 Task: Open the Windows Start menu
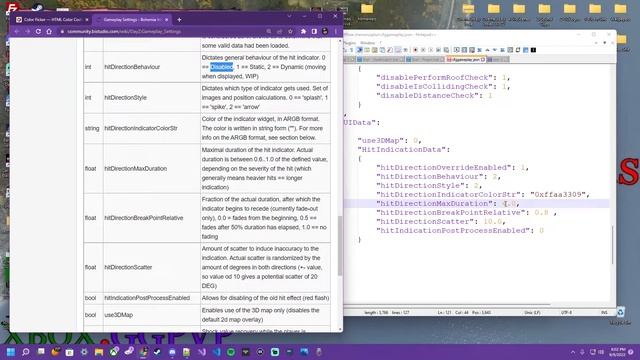[x=11, y=351]
